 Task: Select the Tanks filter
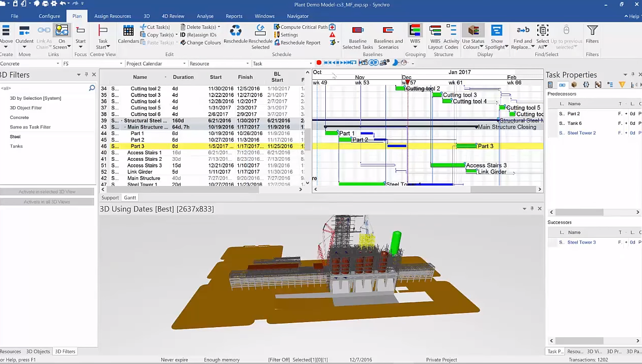pyautogui.click(x=16, y=146)
